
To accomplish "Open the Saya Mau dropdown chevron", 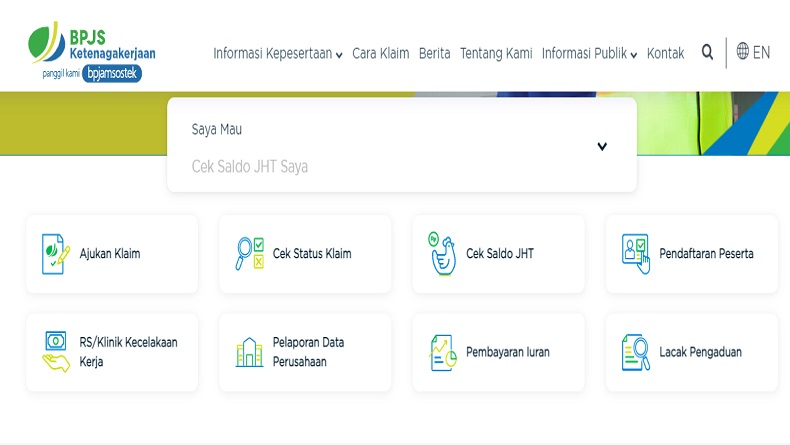I will [602, 147].
